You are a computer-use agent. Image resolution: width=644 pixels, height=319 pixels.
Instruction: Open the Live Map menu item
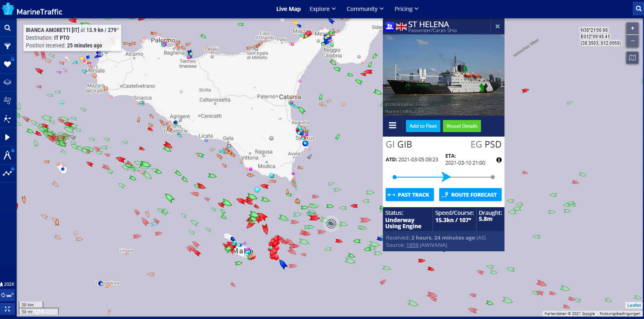(288, 9)
